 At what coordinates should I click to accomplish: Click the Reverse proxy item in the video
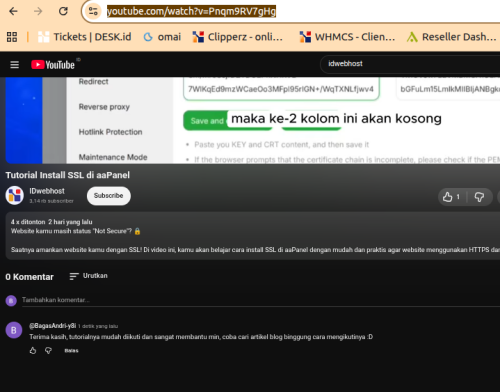104,107
